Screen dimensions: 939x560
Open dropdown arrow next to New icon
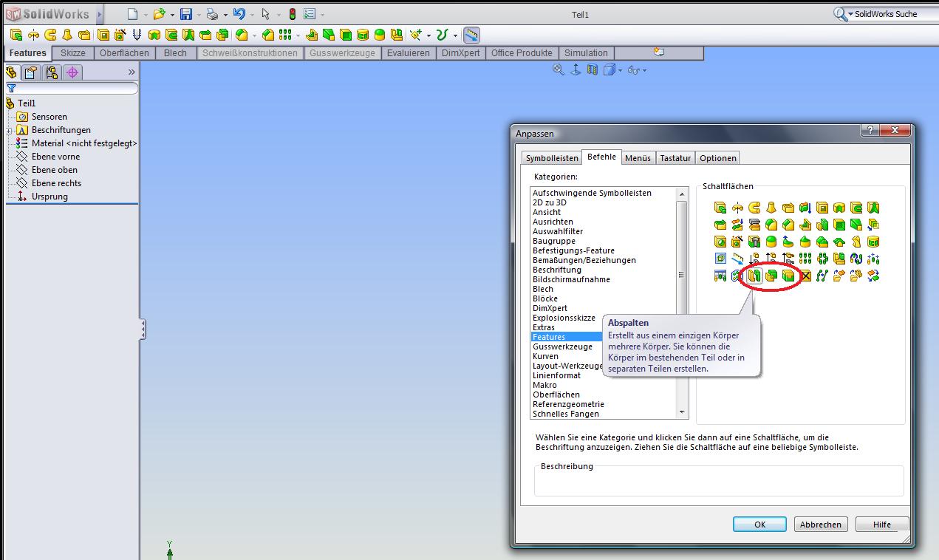coord(146,15)
